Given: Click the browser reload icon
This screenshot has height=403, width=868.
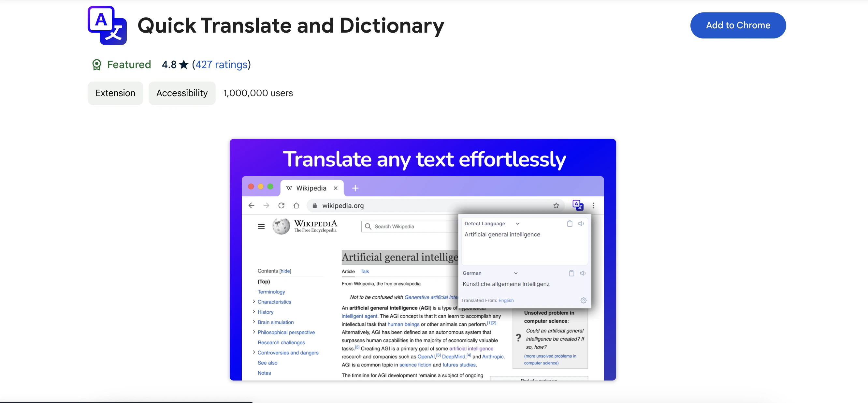Looking at the screenshot, I should click(282, 205).
